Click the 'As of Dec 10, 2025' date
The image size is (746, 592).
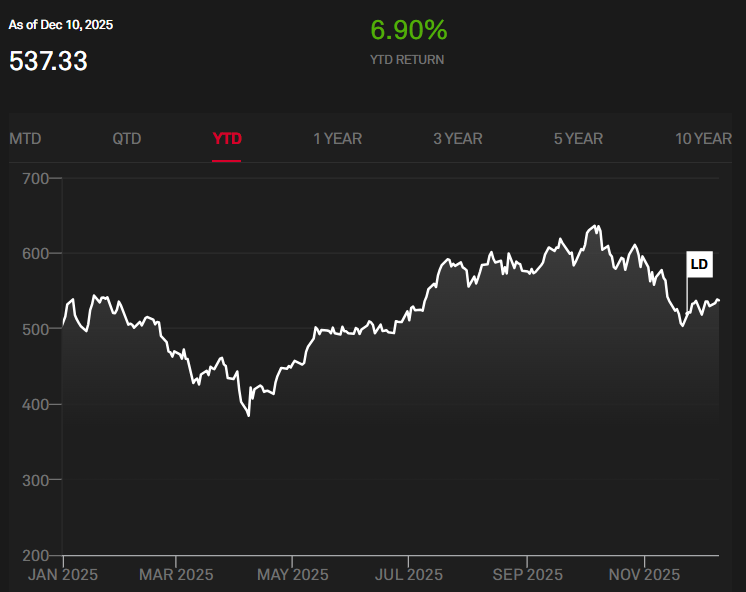(61, 24)
